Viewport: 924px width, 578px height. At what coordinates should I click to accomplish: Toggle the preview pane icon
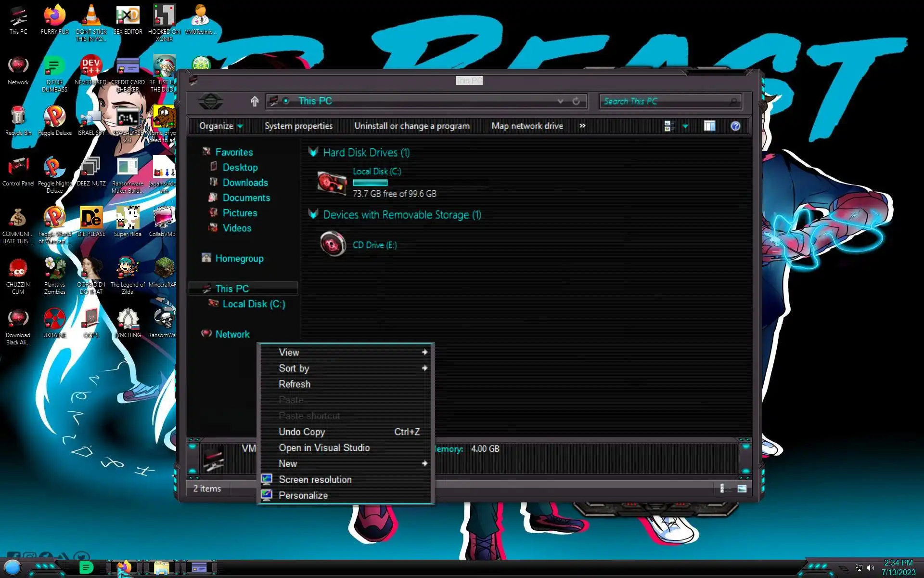(709, 126)
